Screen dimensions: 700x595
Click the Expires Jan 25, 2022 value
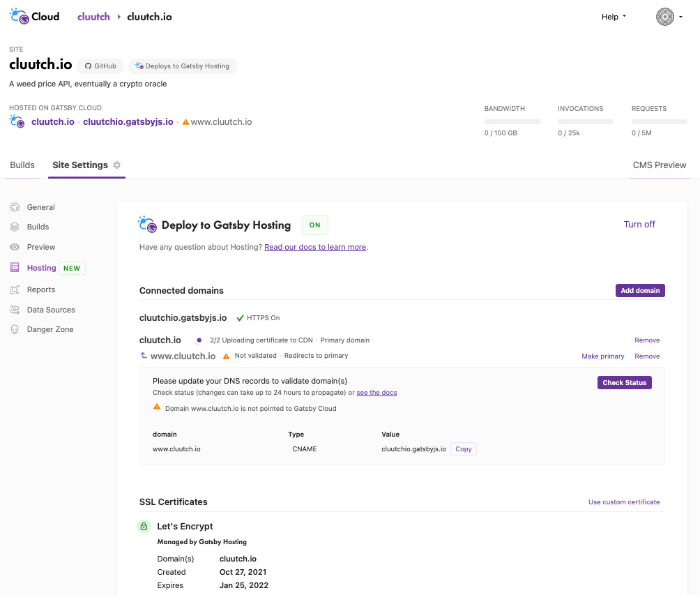click(244, 585)
